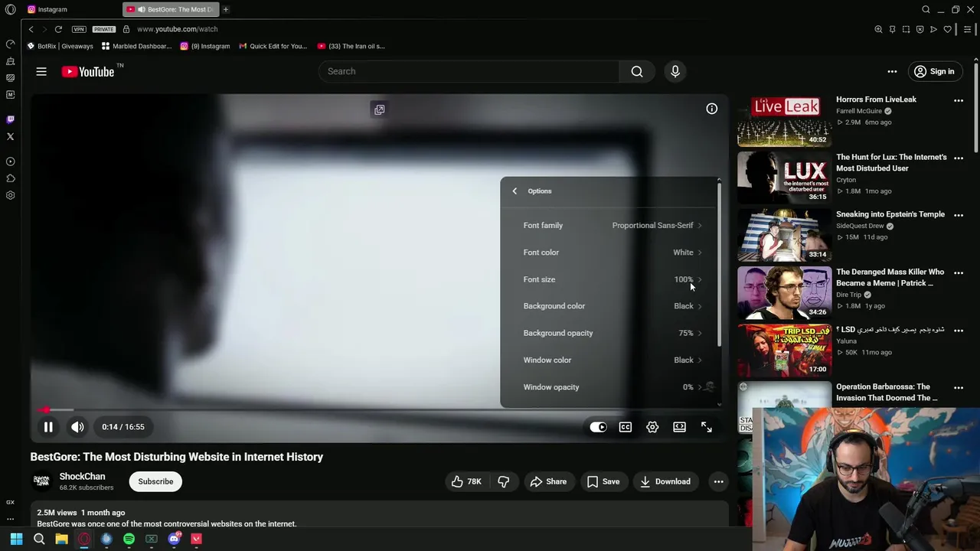The height and width of the screenshot is (551, 980).
Task: Enter fullscreen mode for the video
Action: click(x=707, y=427)
